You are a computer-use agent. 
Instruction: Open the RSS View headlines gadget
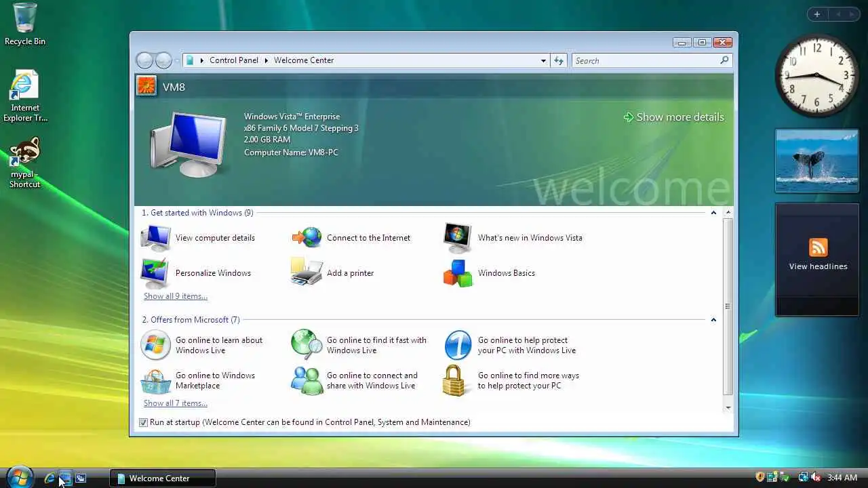(x=817, y=259)
